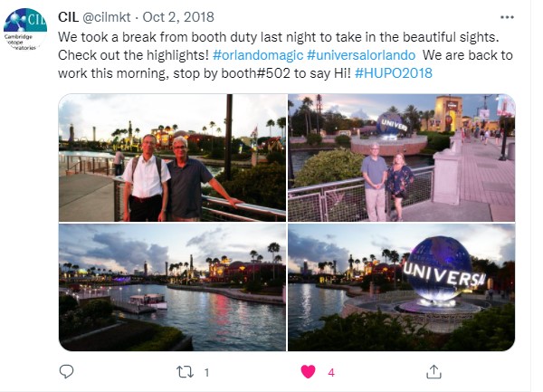Click the share upload icon
Viewport: 543px width, 392px height.
(433, 371)
